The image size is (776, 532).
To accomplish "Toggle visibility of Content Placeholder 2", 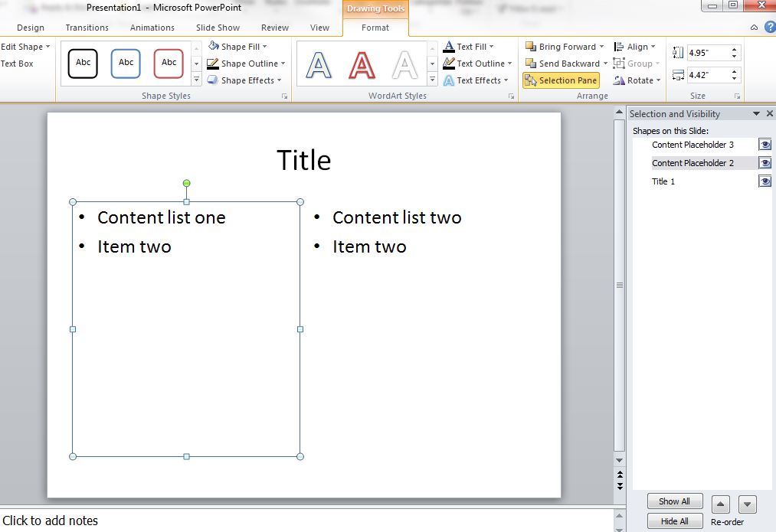I will click(764, 162).
